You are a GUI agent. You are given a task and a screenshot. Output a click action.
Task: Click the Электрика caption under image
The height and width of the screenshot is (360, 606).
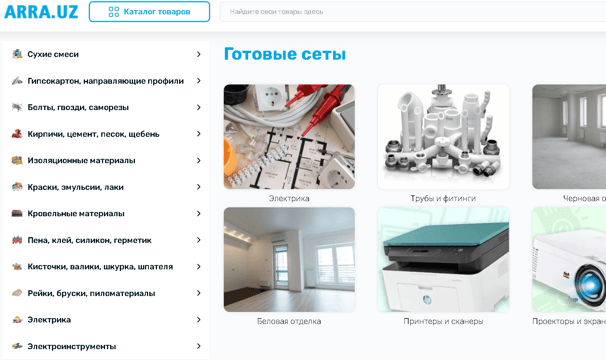pos(289,198)
